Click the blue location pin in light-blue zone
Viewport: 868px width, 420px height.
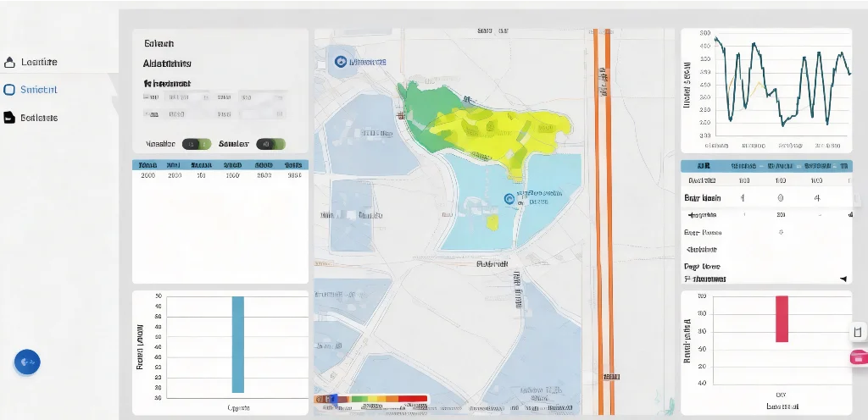509,199
